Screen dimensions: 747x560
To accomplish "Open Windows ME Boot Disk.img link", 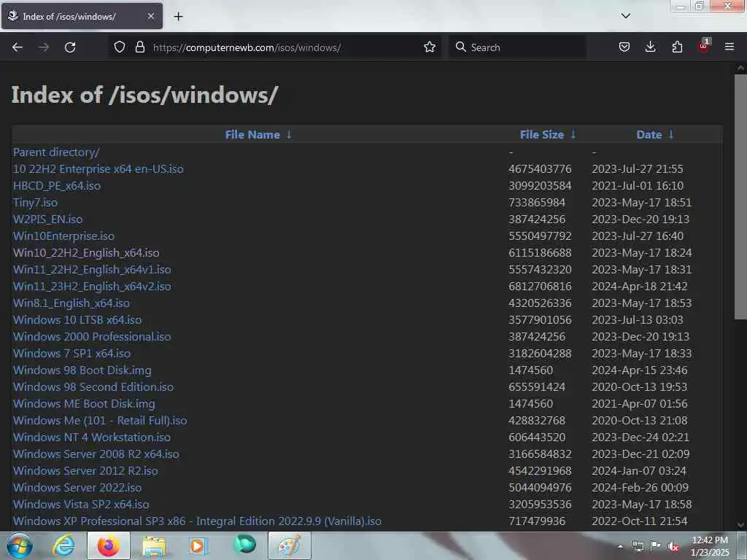I will pos(84,404).
